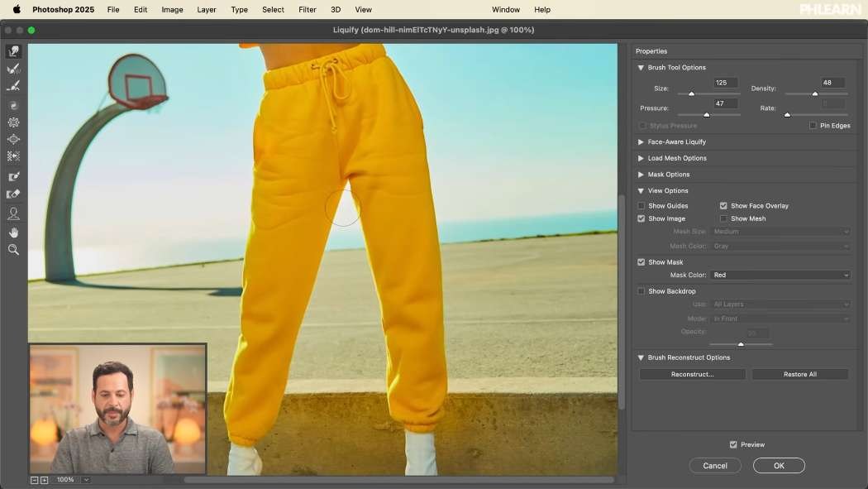This screenshot has height=489, width=868.
Task: Click the canvas horizontal scrollbar
Action: [399, 480]
